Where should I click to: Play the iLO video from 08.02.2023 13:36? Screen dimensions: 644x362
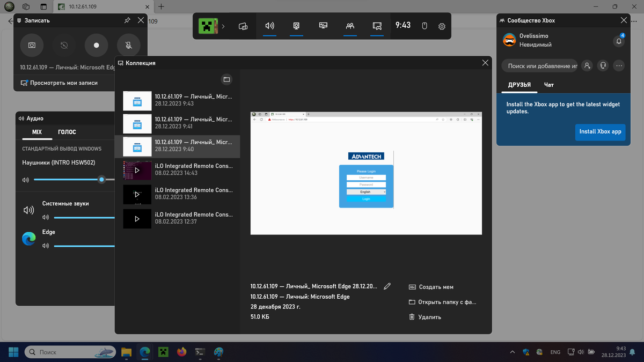tap(137, 194)
